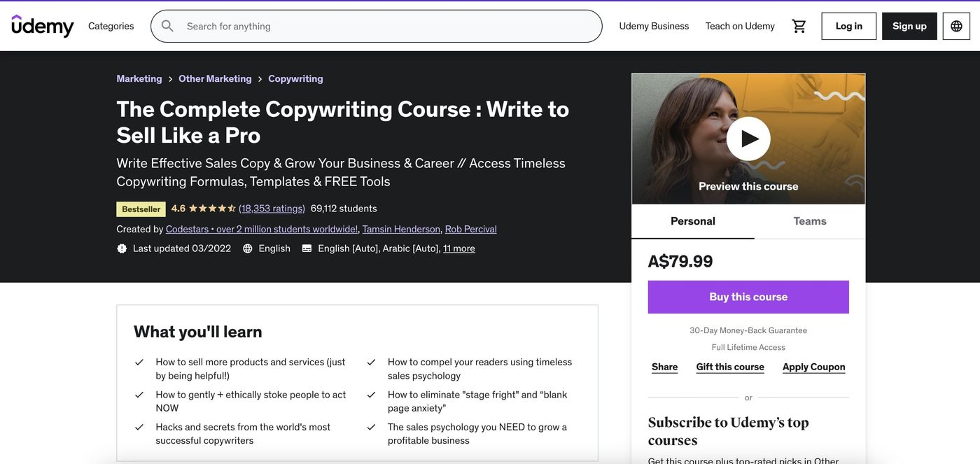Click 'How to sell more products' item
Screen dimensions: 980x464
point(251,369)
